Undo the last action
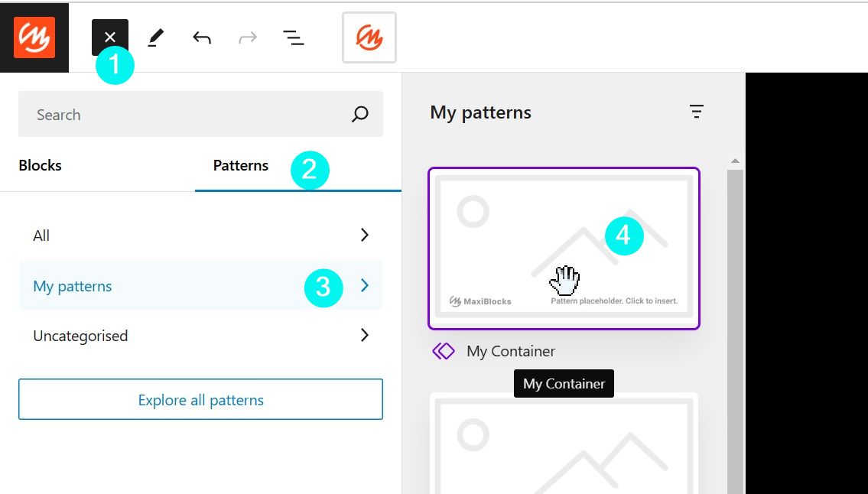868x494 pixels. pos(202,37)
